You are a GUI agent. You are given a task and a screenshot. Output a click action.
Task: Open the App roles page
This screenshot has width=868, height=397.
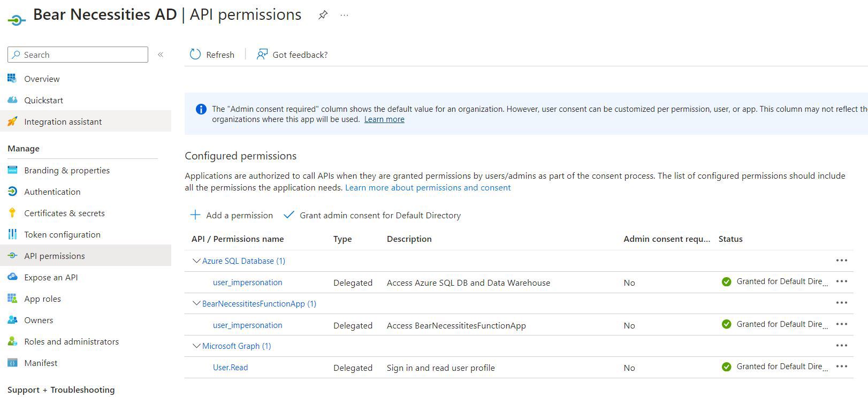42,299
